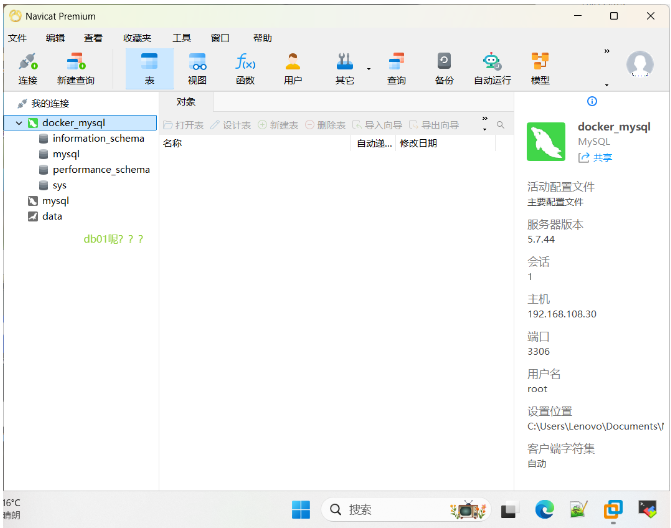Launch Import Wizard (导入向导)
This screenshot has height=528, width=671.
click(377, 125)
